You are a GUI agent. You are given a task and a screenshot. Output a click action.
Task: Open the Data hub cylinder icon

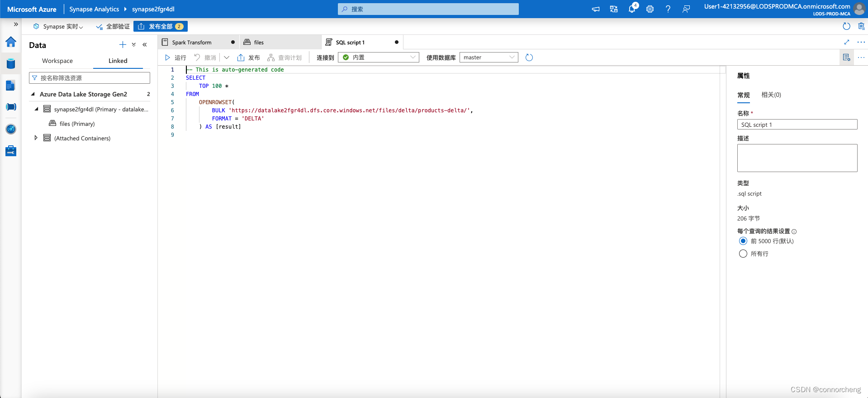[11, 63]
